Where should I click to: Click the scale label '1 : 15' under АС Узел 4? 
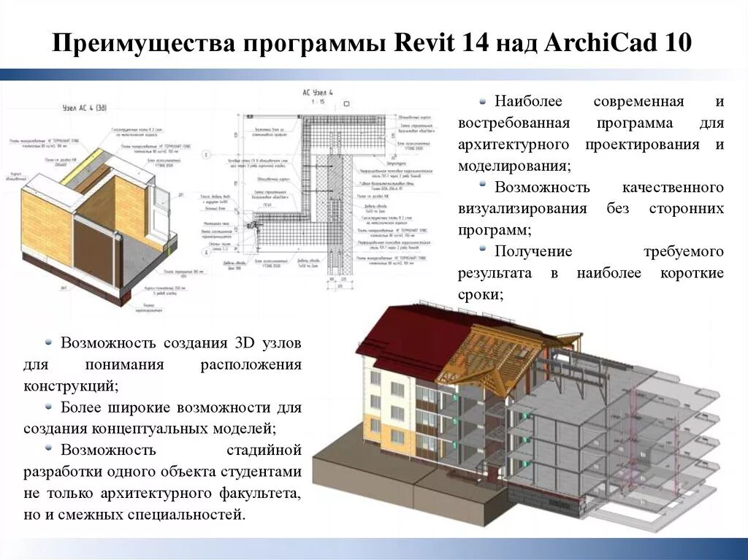318,102
